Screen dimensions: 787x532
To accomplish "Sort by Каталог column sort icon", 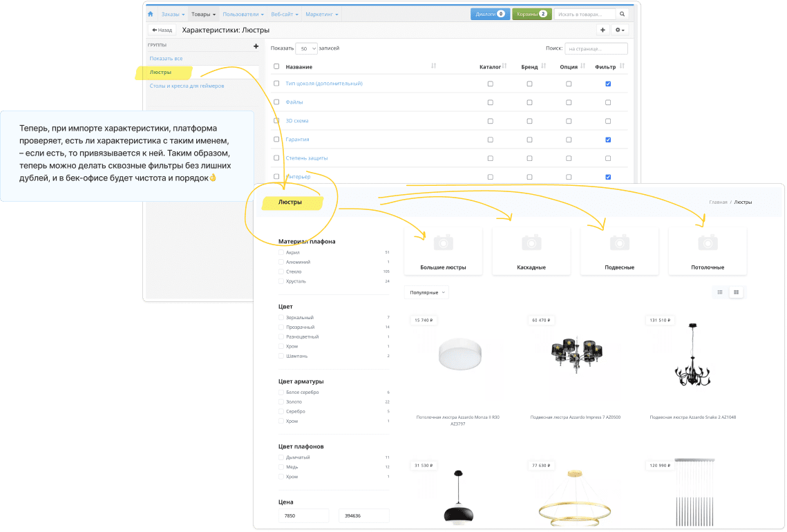I will coord(504,66).
